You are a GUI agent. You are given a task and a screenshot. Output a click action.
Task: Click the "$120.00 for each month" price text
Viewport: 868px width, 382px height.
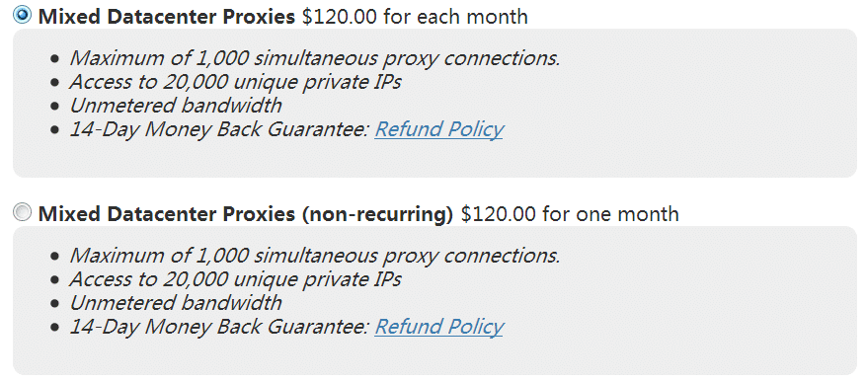(x=415, y=17)
